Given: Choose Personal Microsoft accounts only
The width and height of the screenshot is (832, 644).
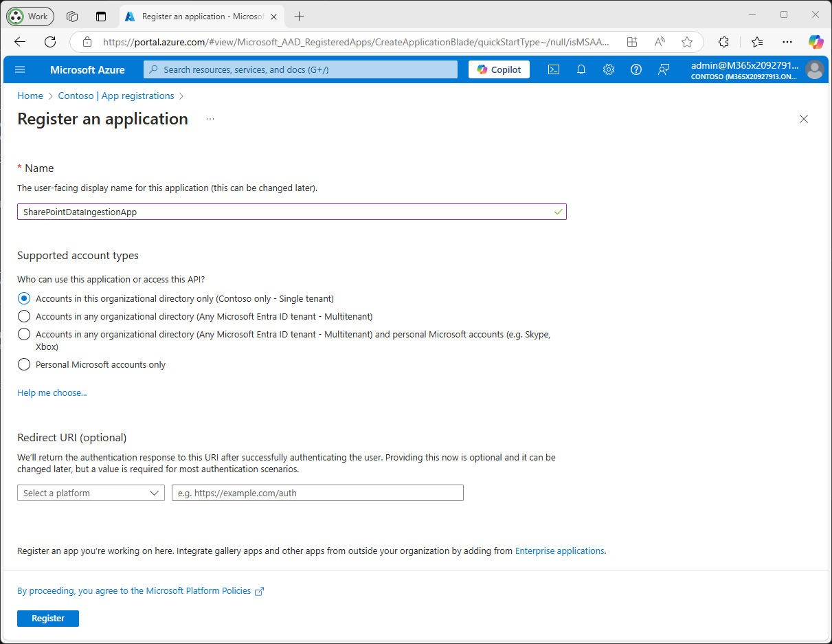Looking at the screenshot, I should 24,364.
